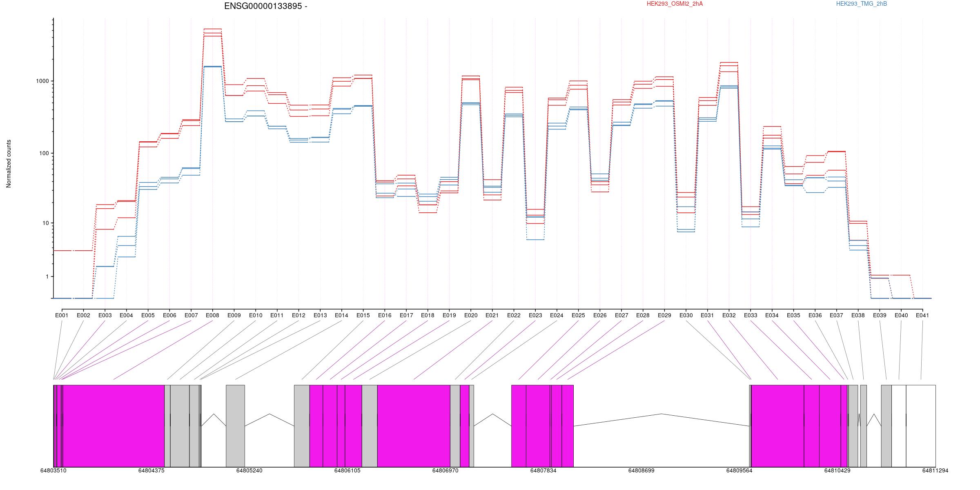Select the HEK293_TMG_2hB legend label

coord(862,4)
